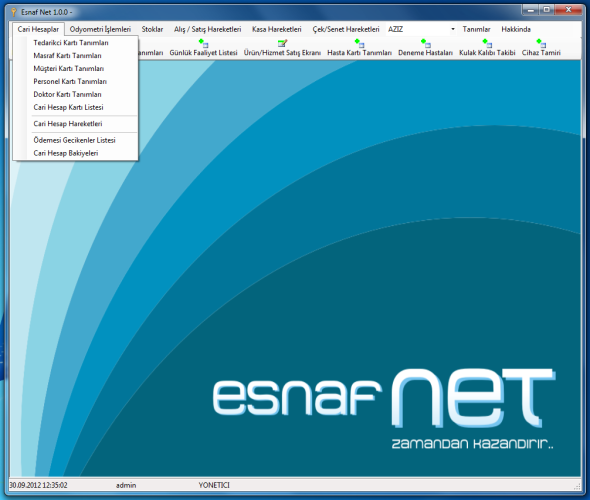Click the Günlük Faaliyet Listesi label
This screenshot has width=590, height=500.
(x=204, y=53)
